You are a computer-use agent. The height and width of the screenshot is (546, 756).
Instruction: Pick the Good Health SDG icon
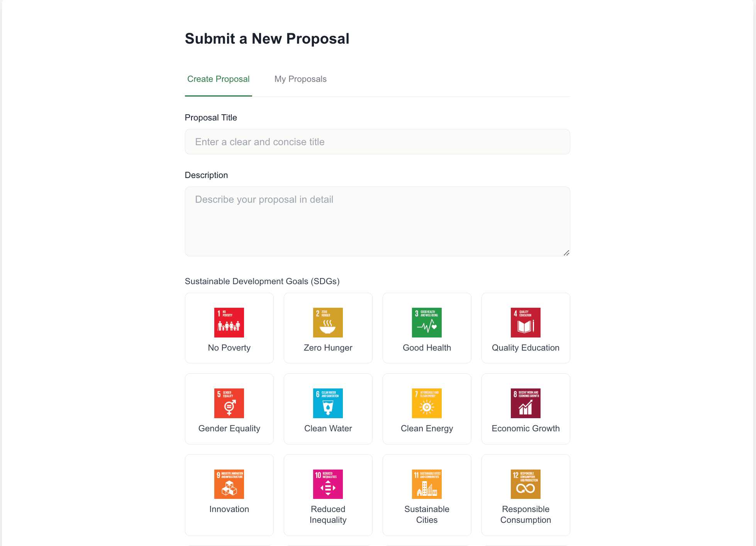[x=427, y=322]
